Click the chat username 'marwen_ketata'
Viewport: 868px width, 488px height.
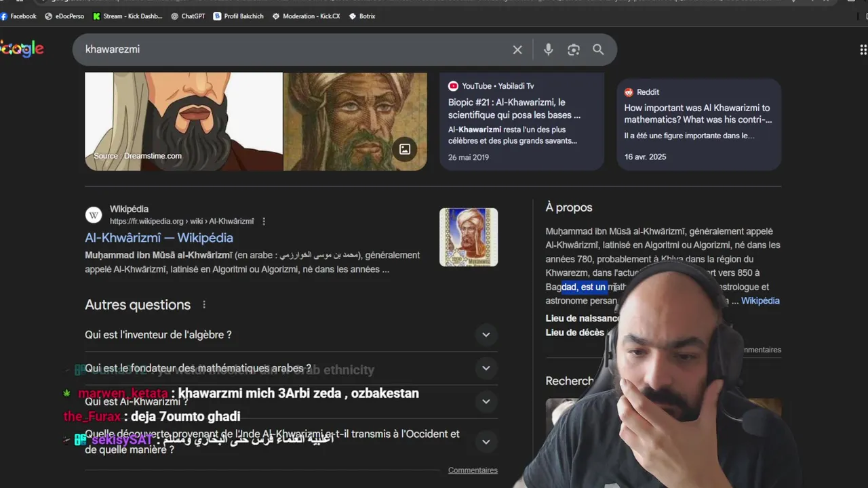[x=123, y=393]
